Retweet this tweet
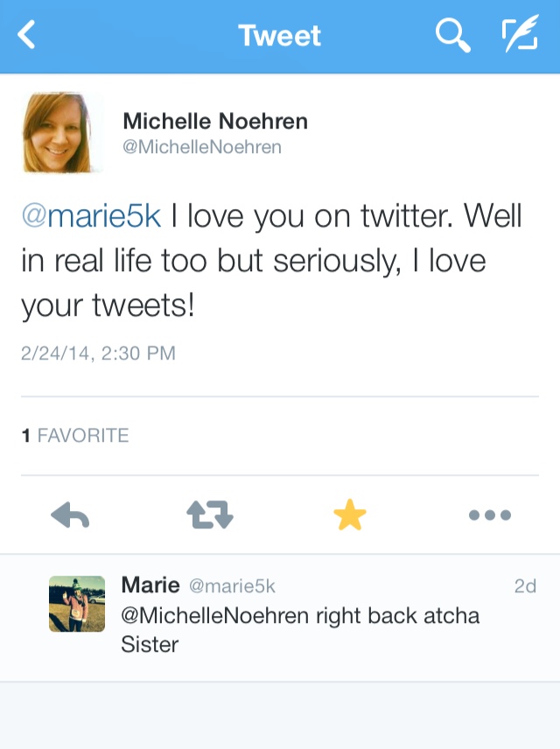Screen dimensions: 560x749 coord(210,516)
